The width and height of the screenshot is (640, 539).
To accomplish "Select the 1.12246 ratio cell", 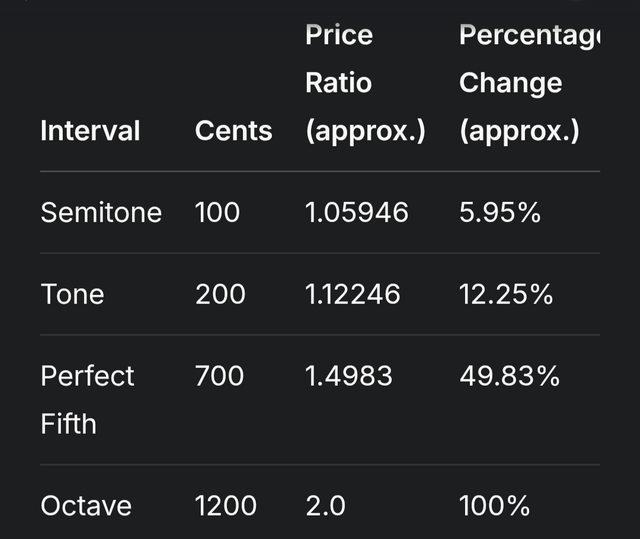I will coord(353,294).
